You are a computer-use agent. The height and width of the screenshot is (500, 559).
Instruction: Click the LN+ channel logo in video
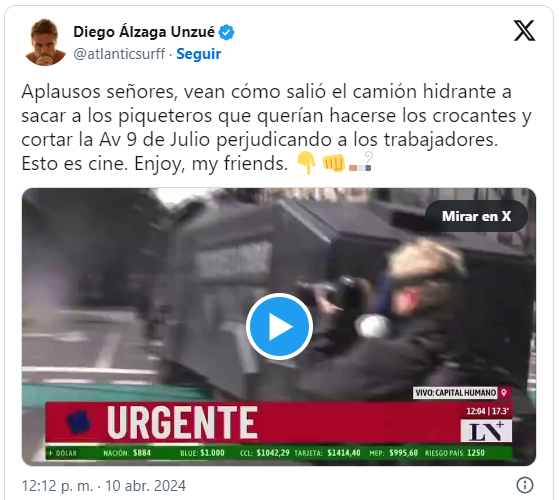coord(486,431)
